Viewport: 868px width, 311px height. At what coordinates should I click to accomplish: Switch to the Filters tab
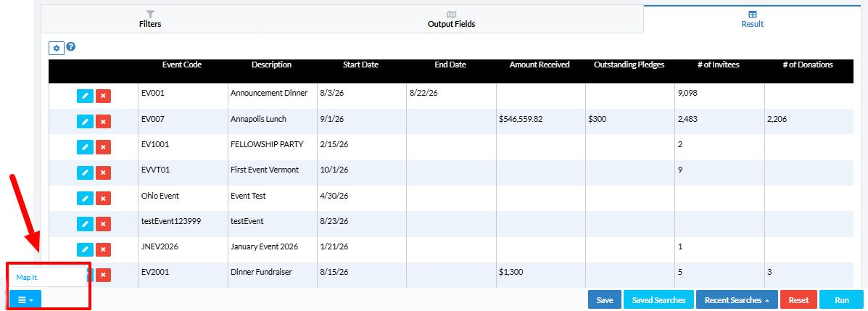coord(150,20)
